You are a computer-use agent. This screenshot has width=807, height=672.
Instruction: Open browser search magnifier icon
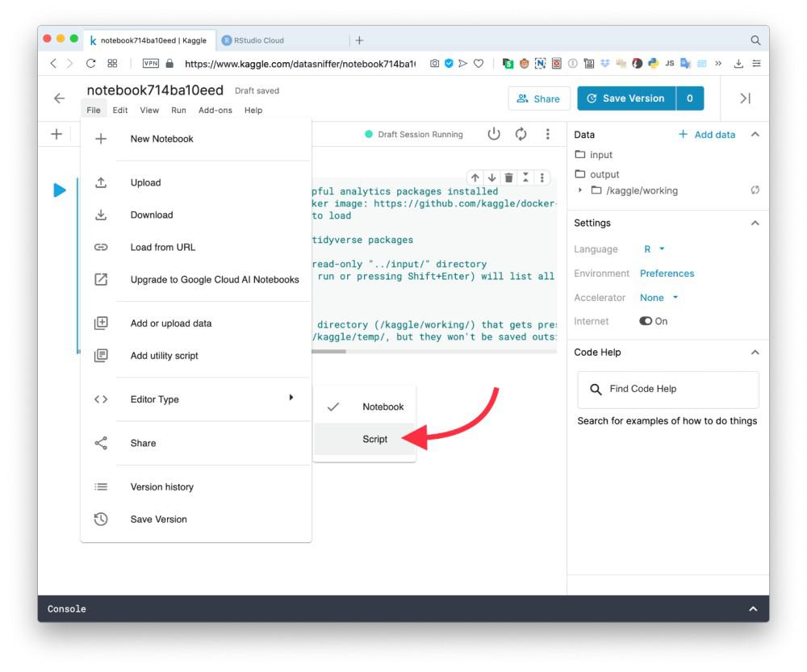[755, 40]
